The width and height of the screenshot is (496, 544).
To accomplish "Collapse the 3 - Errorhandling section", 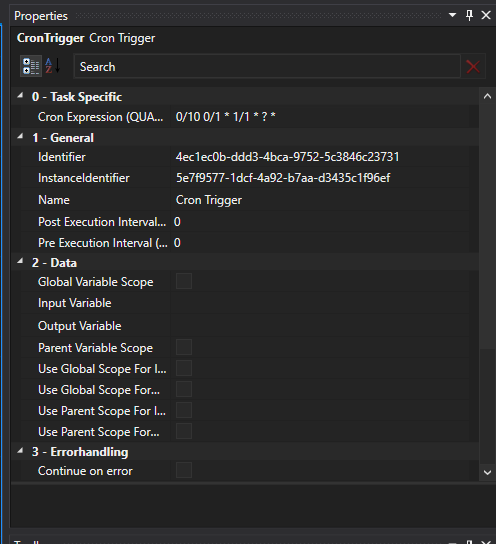I will [20, 450].
